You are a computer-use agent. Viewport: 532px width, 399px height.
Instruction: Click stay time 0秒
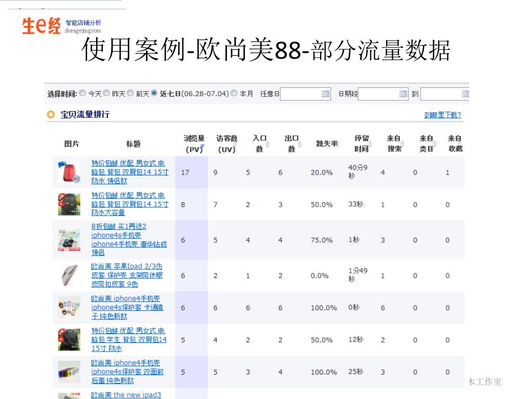tap(354, 308)
